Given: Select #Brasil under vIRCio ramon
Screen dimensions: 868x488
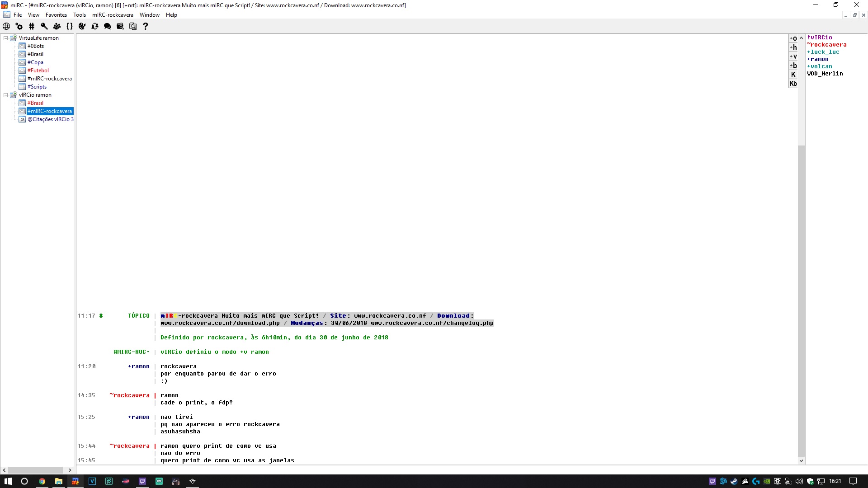Looking at the screenshot, I should 35,103.
